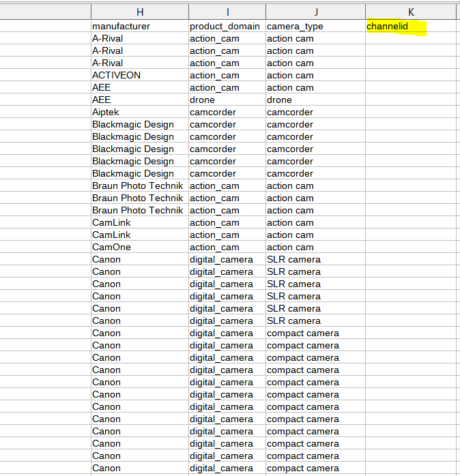Select the "CamOne" manufacturer cell
This screenshot has height=476, width=460.
click(140, 247)
